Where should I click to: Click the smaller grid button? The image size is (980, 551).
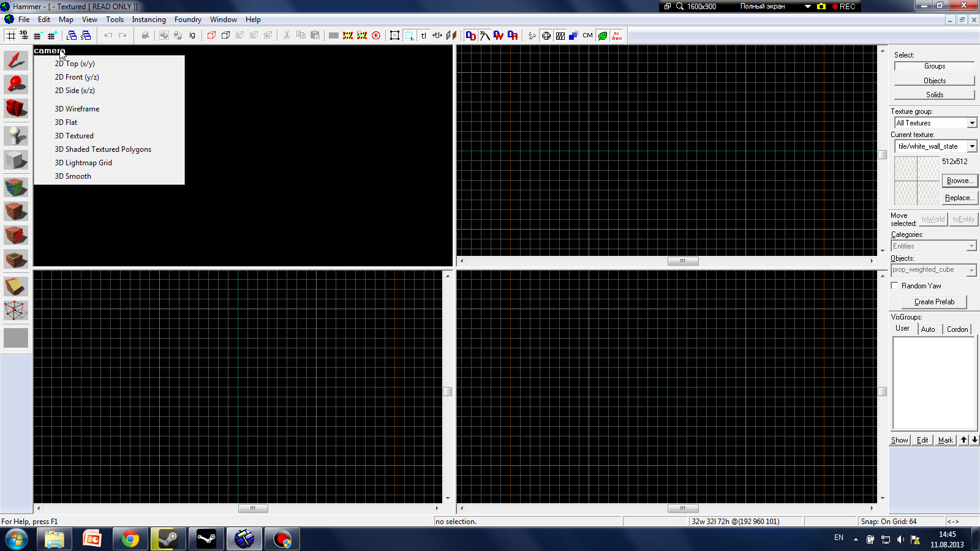point(38,36)
